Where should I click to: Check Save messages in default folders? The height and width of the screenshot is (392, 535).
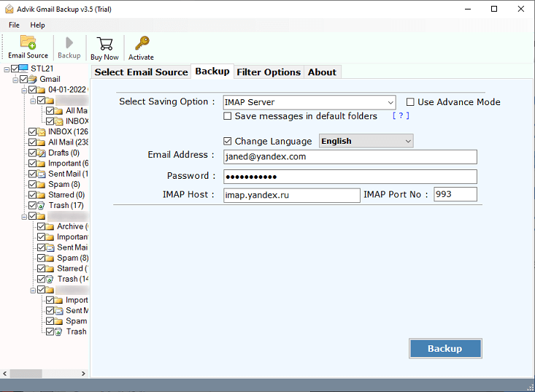click(x=227, y=116)
